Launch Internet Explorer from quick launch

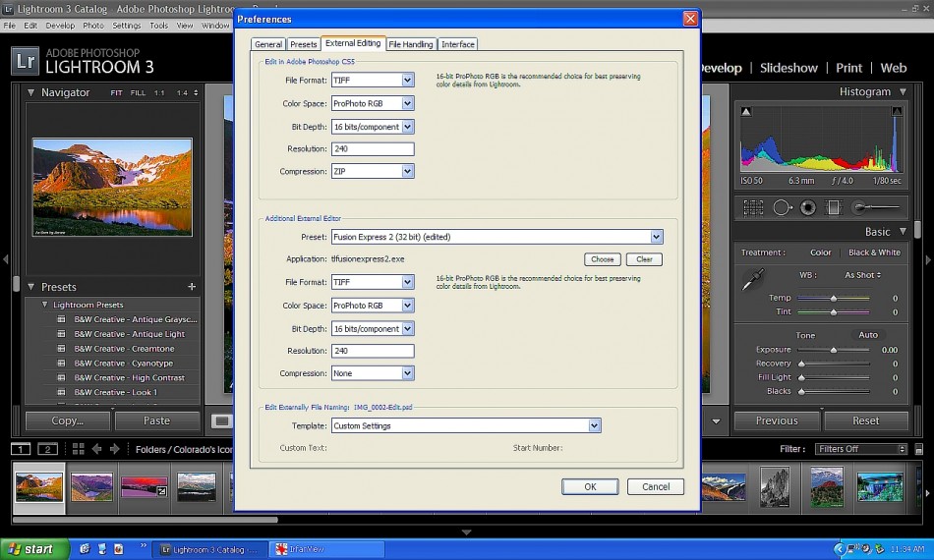pos(85,548)
